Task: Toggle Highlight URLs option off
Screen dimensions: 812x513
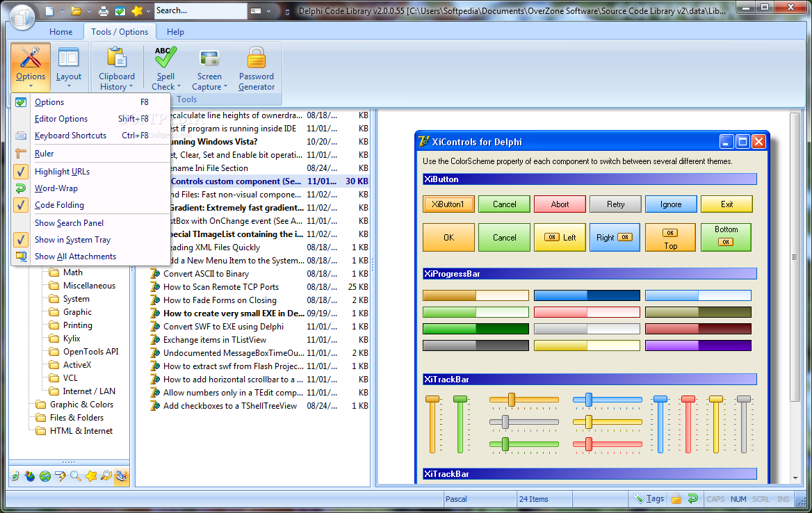Action: [x=91, y=171]
